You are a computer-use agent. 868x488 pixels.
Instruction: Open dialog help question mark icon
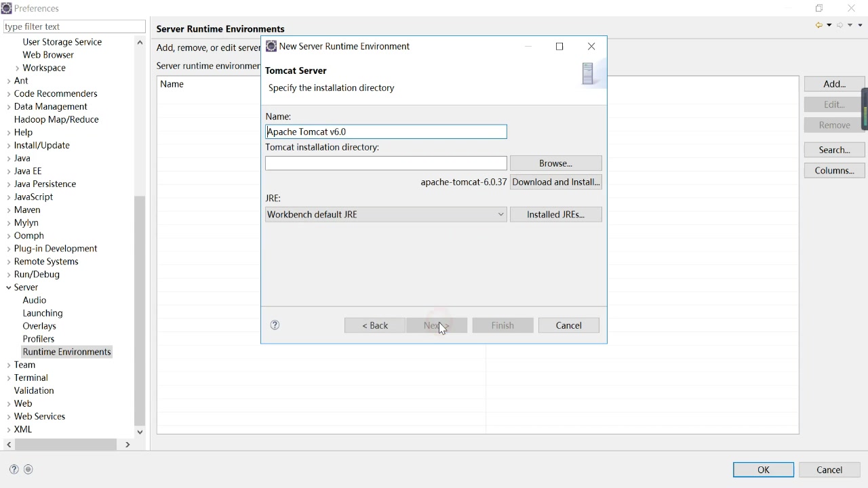point(275,325)
